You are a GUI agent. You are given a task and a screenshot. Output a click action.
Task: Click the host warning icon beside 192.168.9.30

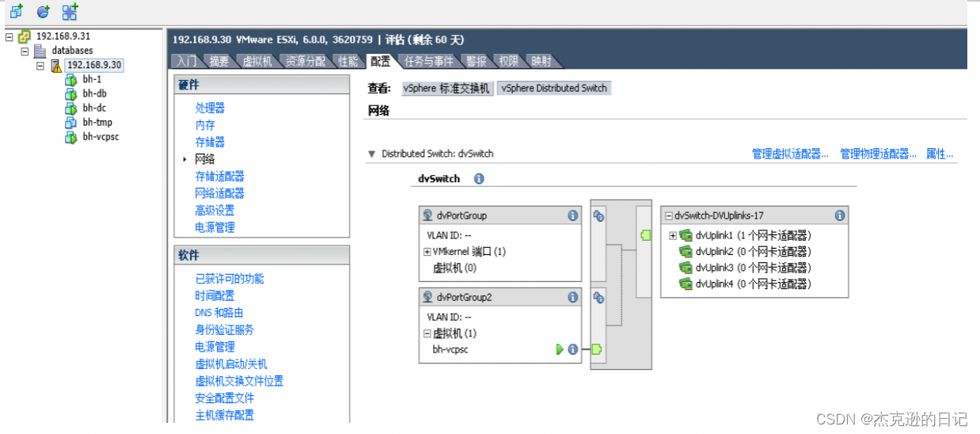point(56,65)
